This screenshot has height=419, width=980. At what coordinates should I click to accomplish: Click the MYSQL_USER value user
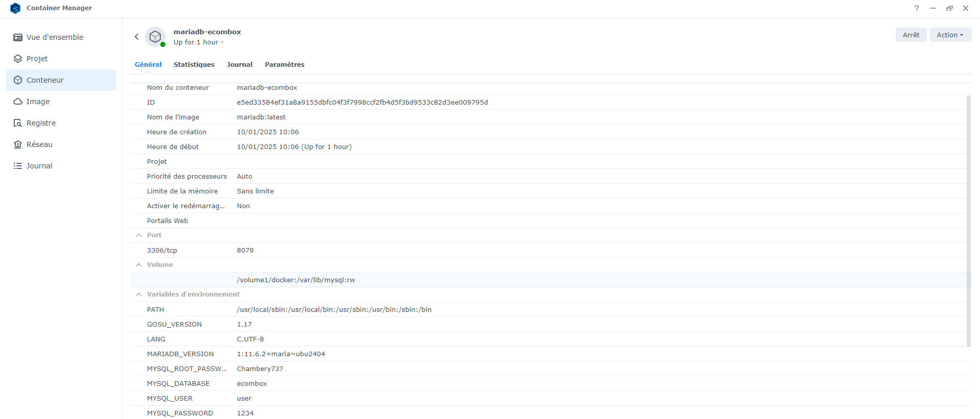244,399
